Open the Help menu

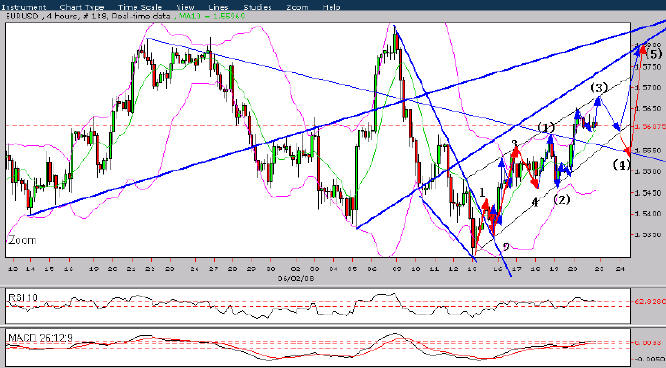click(331, 7)
